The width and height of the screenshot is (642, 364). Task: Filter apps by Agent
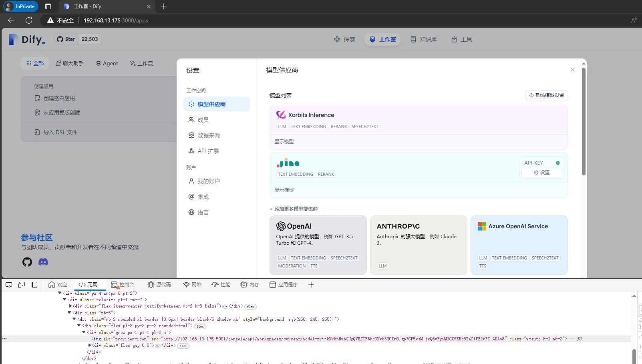(x=107, y=63)
